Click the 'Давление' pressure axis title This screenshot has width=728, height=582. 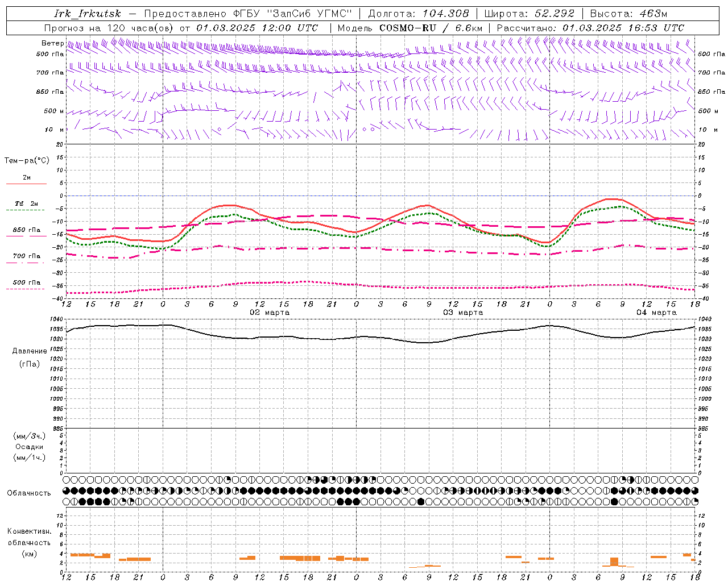30,351
